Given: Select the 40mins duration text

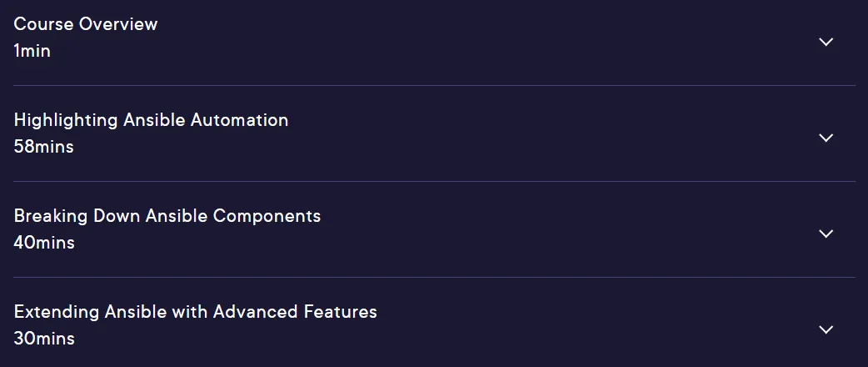Looking at the screenshot, I should point(44,243).
